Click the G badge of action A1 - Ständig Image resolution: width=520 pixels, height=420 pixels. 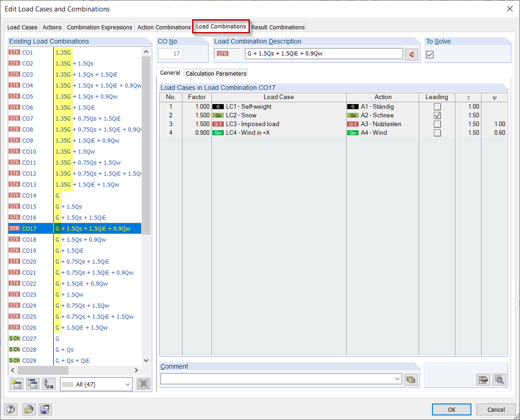tap(353, 107)
